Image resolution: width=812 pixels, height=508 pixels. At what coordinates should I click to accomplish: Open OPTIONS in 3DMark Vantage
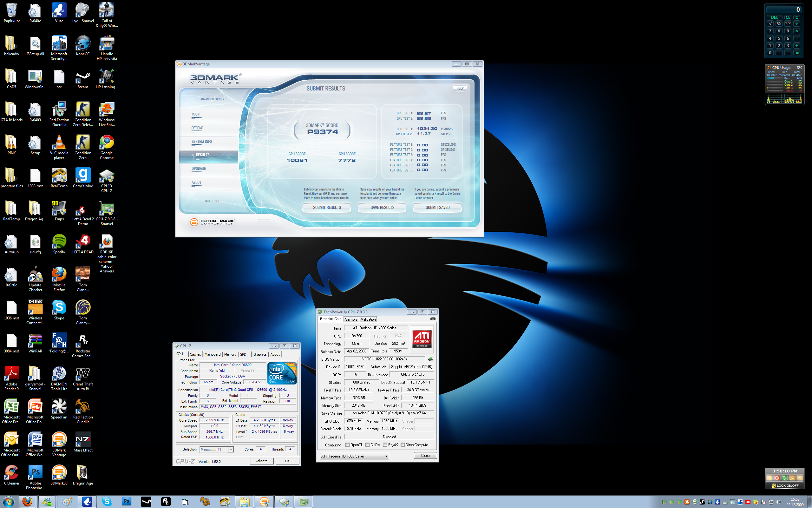(208, 129)
